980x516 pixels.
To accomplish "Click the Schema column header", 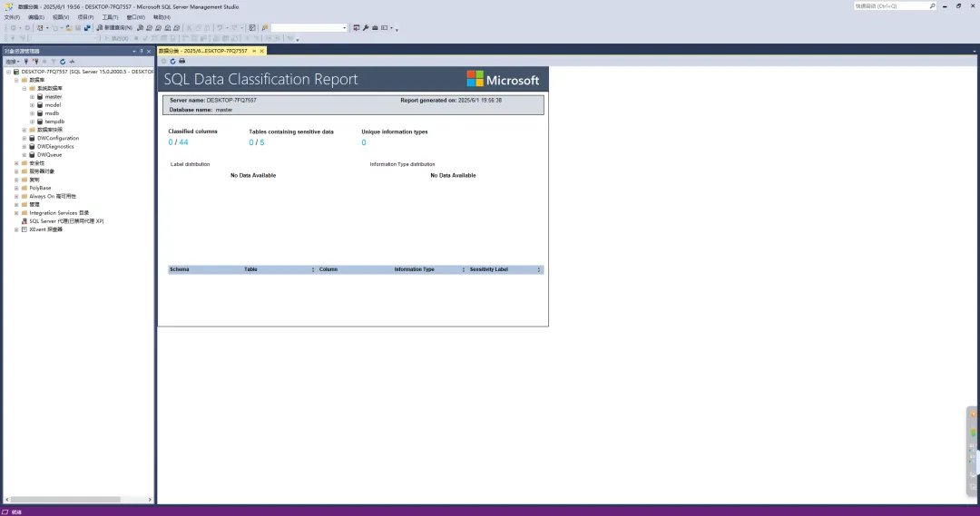I will (x=180, y=269).
